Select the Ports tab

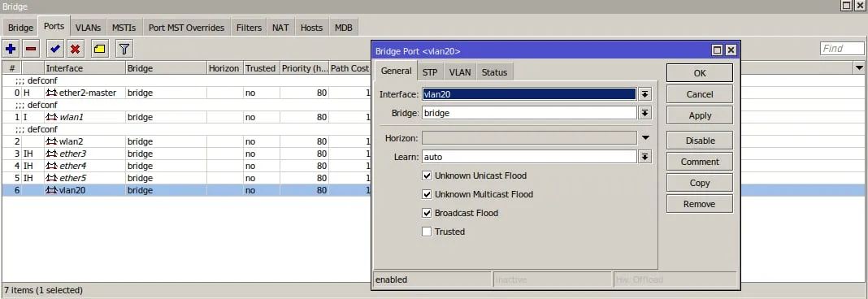54,26
